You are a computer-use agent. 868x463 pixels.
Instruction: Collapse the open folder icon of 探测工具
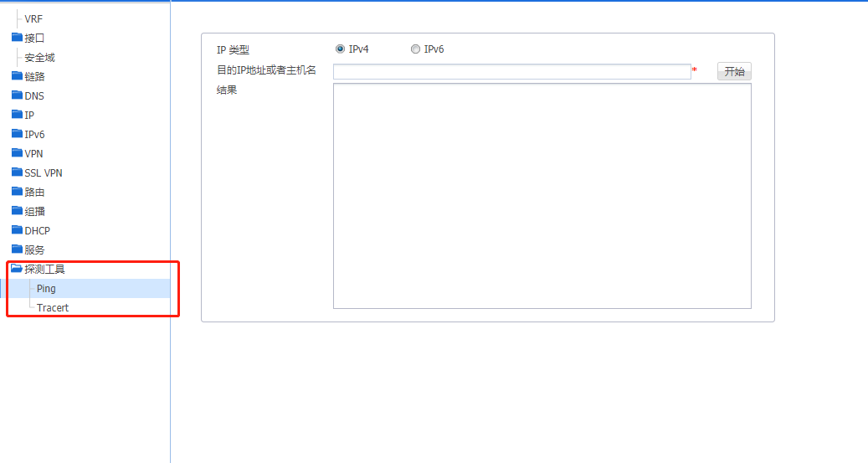coord(17,269)
